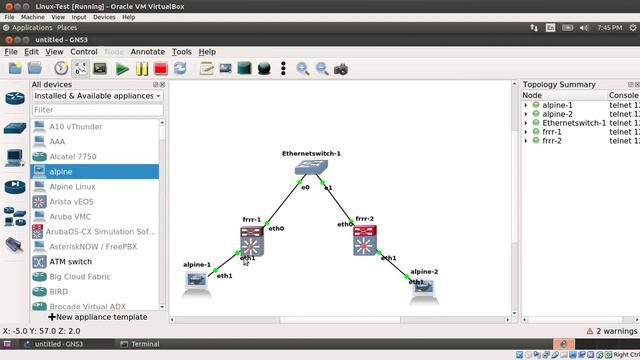Click the Insert picture icon

[x=225, y=69]
